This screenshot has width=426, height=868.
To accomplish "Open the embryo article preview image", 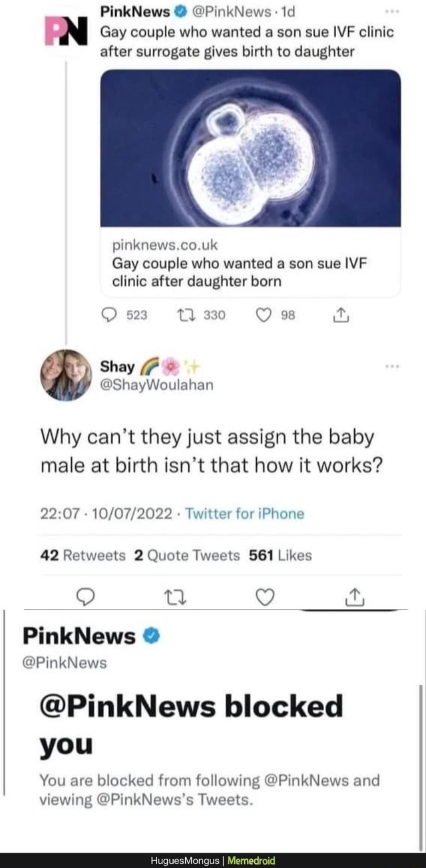I will pos(250,148).
